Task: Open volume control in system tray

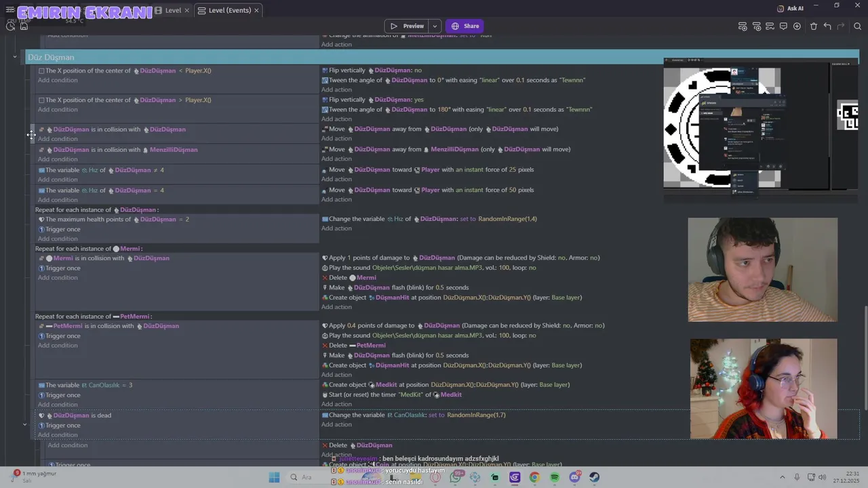Action: [x=823, y=477]
